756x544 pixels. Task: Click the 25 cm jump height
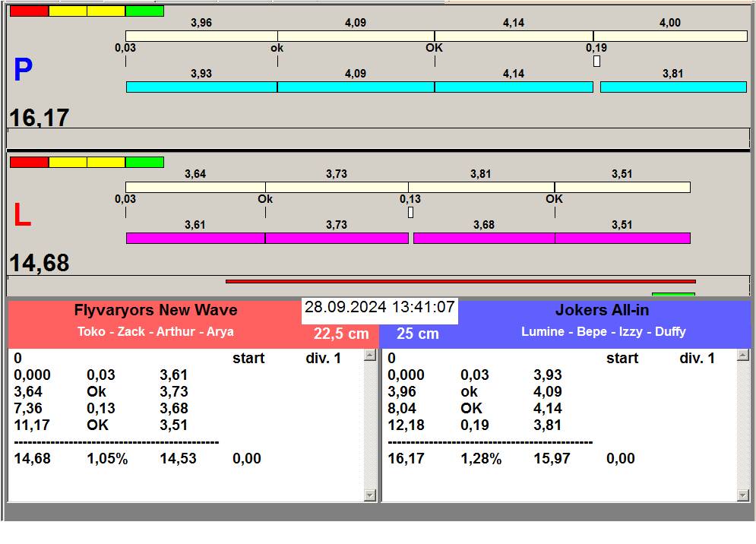tap(418, 334)
